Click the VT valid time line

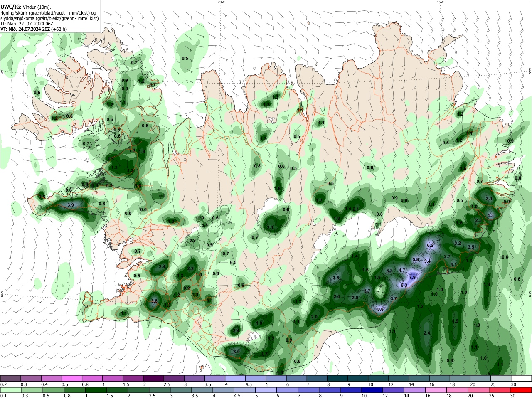(x=34, y=29)
